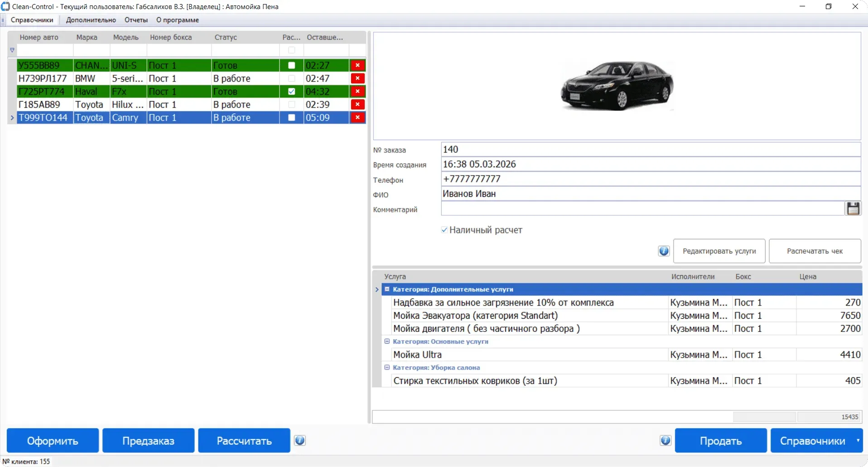Check the checkbox in У555ВВ89 row
Screen dimensions: 868x467
coord(292,65)
